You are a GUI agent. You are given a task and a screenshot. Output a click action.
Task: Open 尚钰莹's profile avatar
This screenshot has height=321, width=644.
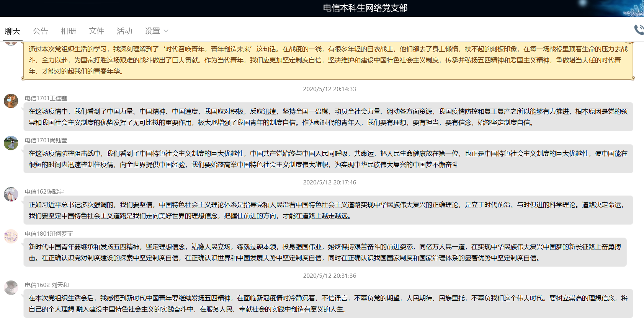tap(11, 143)
